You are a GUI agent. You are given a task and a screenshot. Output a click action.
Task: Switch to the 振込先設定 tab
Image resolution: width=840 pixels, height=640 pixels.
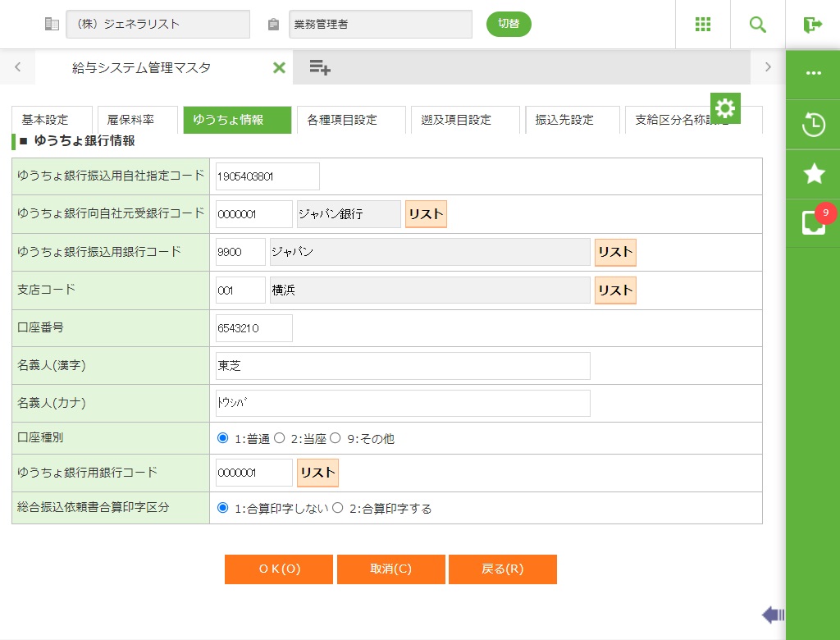[x=564, y=120]
